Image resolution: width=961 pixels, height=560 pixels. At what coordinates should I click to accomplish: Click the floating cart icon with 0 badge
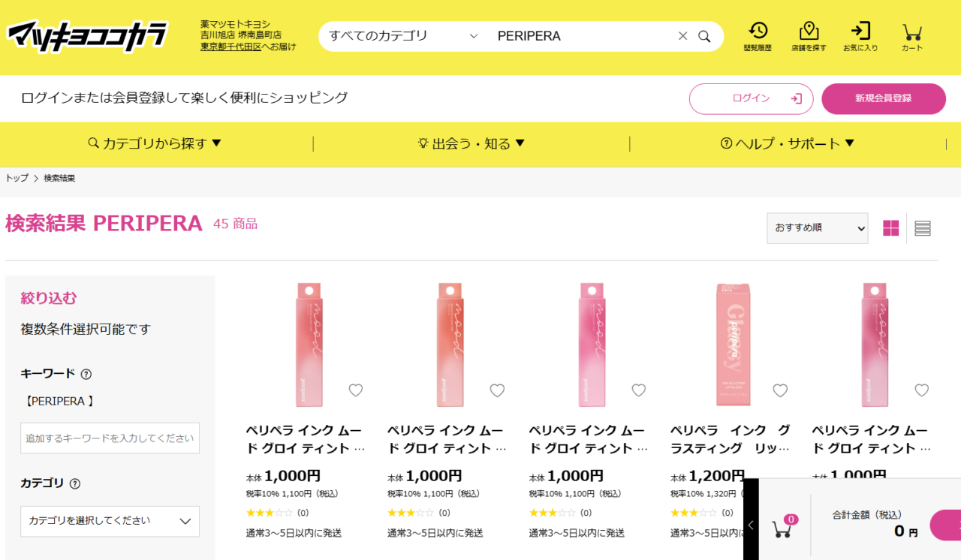[x=785, y=526]
